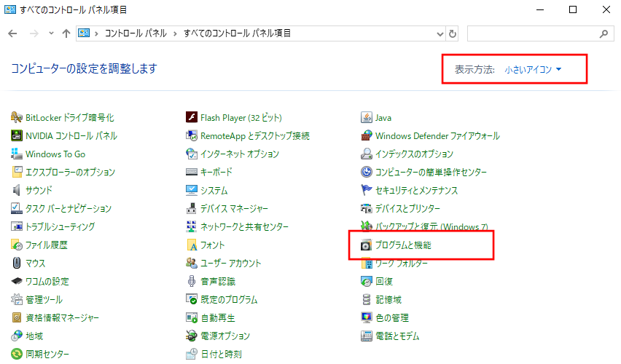The image size is (621, 364).
Task: Open the 日付と時刻 clock icon
Action: [191, 354]
